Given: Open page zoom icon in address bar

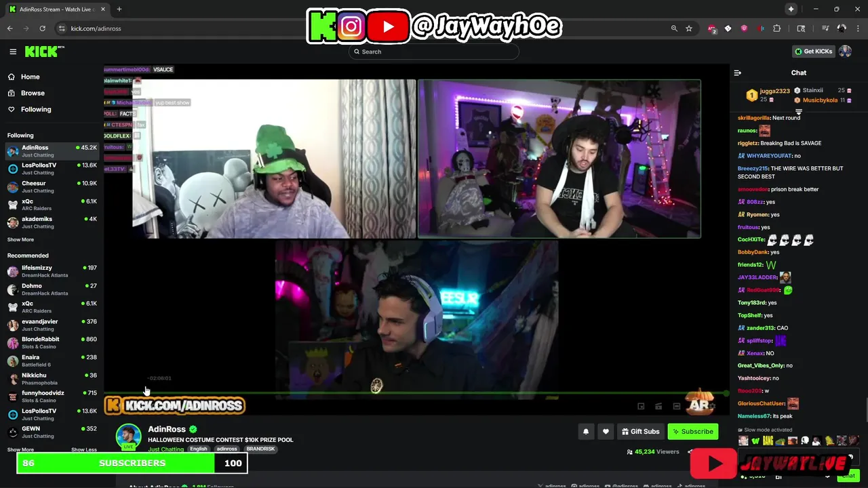Looking at the screenshot, I should tap(674, 28).
